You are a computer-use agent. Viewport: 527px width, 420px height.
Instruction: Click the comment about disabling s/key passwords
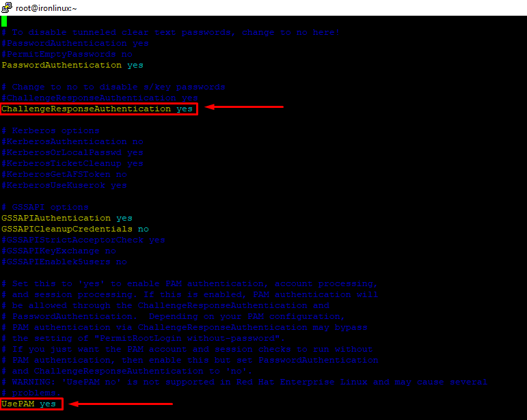pyautogui.click(x=113, y=87)
